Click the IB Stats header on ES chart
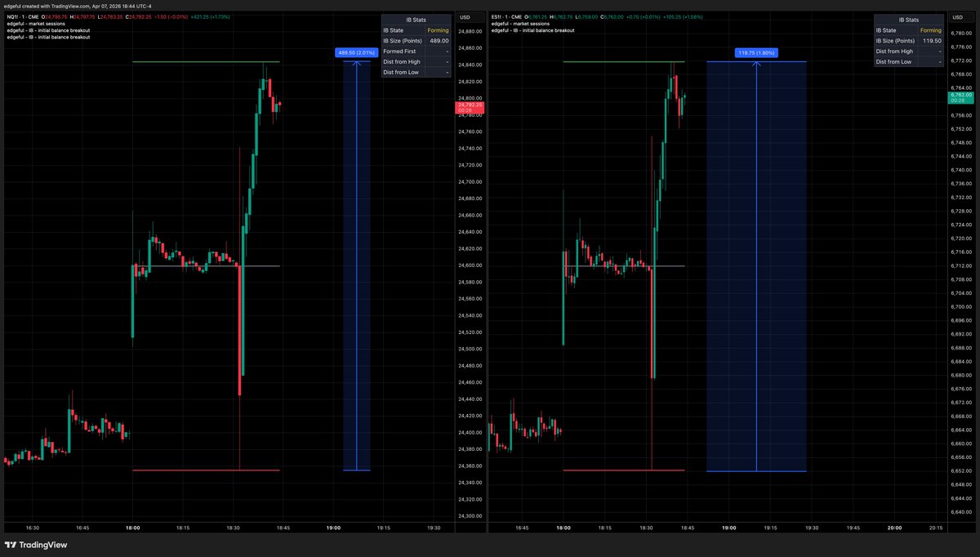 point(908,19)
